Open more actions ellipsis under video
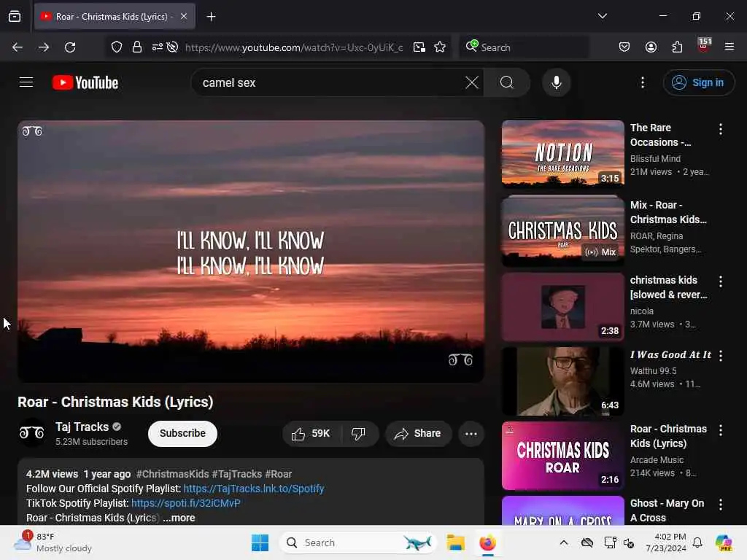This screenshot has width=747, height=560. pos(471,433)
